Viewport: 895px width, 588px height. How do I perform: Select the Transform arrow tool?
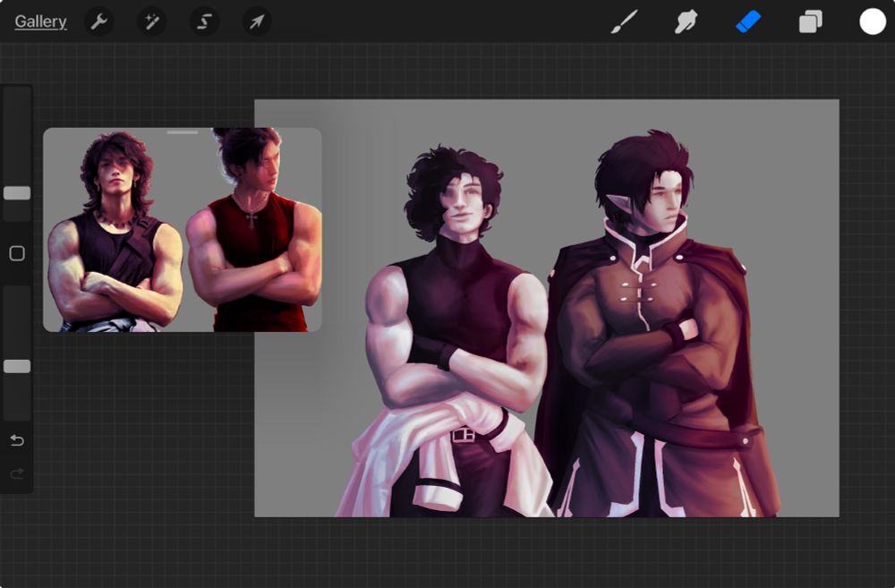[x=256, y=21]
